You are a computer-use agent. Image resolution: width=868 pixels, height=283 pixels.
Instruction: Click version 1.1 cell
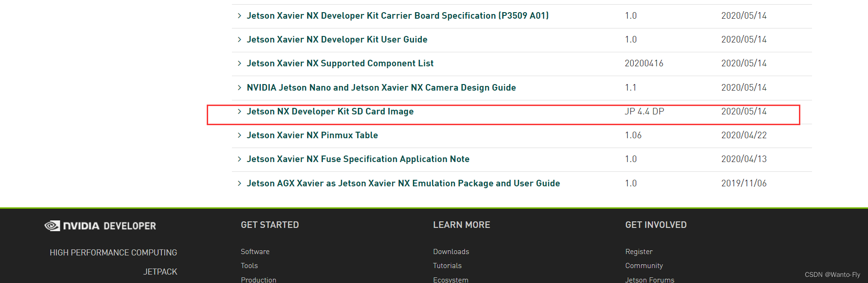point(630,88)
